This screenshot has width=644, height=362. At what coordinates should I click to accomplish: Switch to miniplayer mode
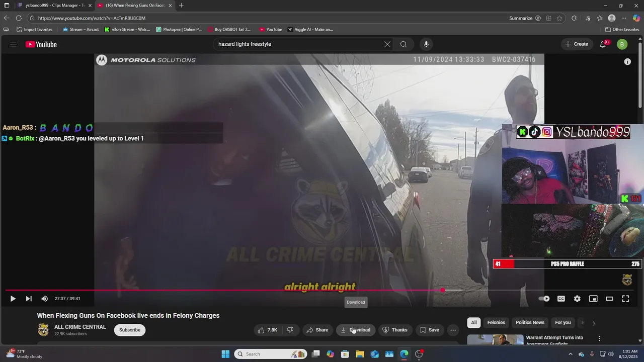coord(593,299)
